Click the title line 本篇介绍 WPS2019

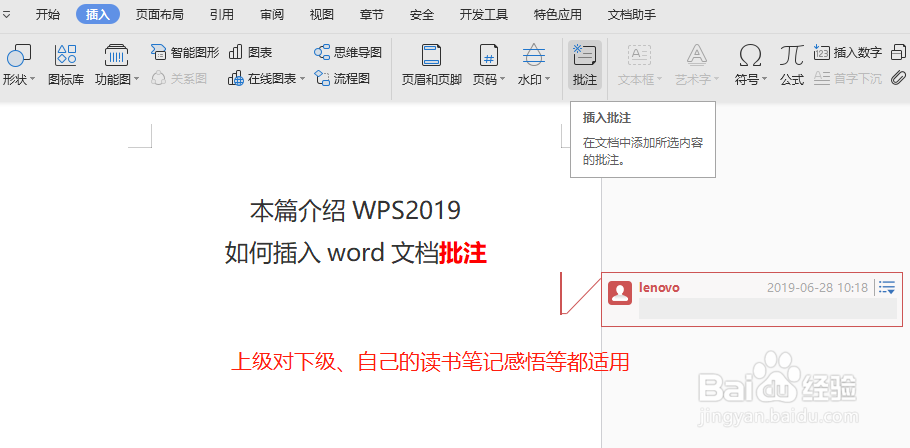(355, 211)
